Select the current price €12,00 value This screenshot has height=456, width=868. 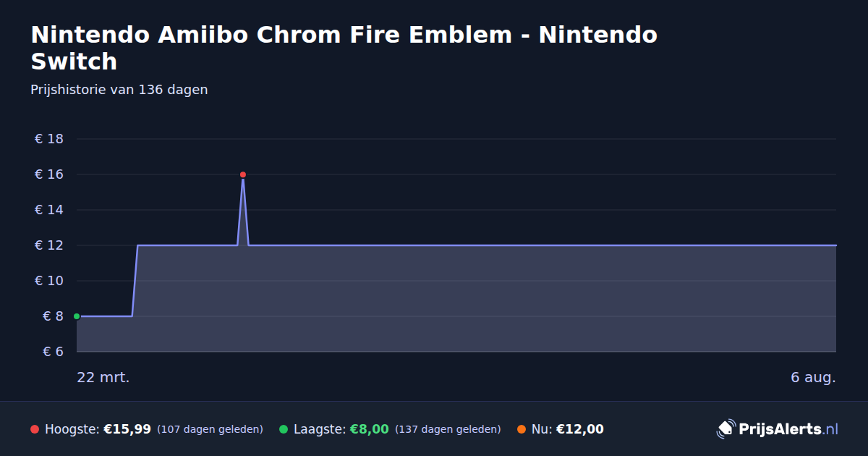[x=580, y=429]
